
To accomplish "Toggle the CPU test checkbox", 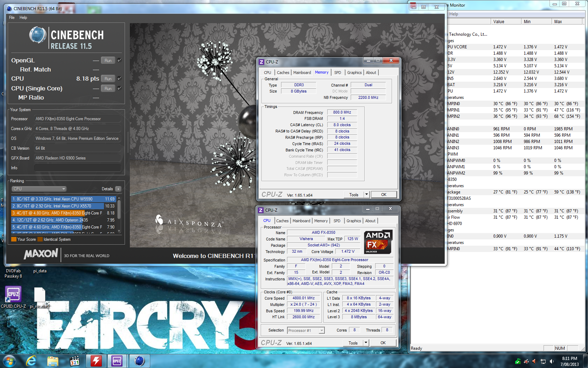I will tap(119, 79).
